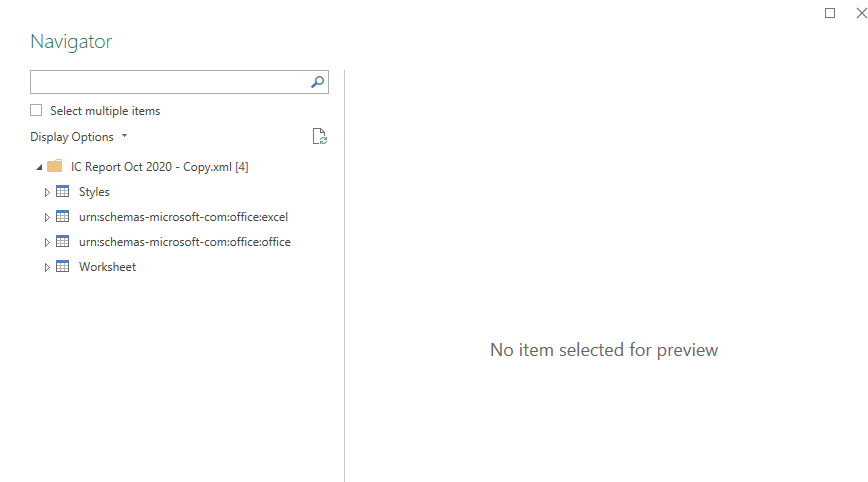The width and height of the screenshot is (868, 482).
Task: Click the search magnifier icon
Action: (x=317, y=82)
